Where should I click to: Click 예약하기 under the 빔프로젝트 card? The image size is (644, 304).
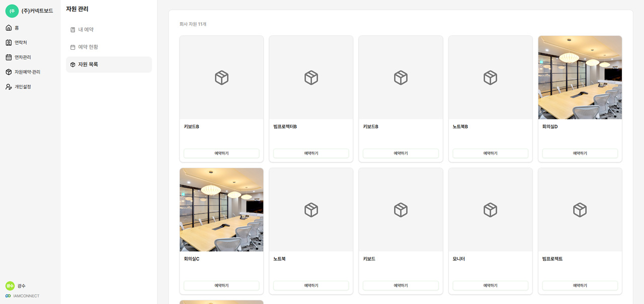click(580, 285)
